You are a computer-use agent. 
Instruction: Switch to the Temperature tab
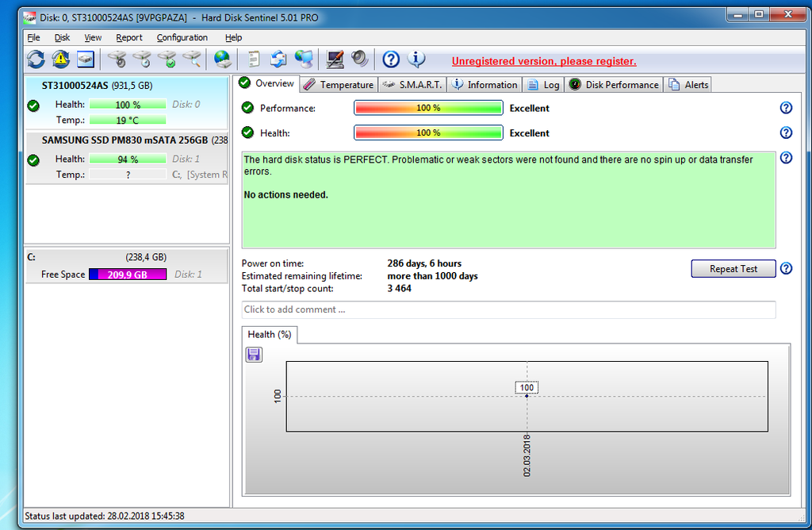point(339,84)
